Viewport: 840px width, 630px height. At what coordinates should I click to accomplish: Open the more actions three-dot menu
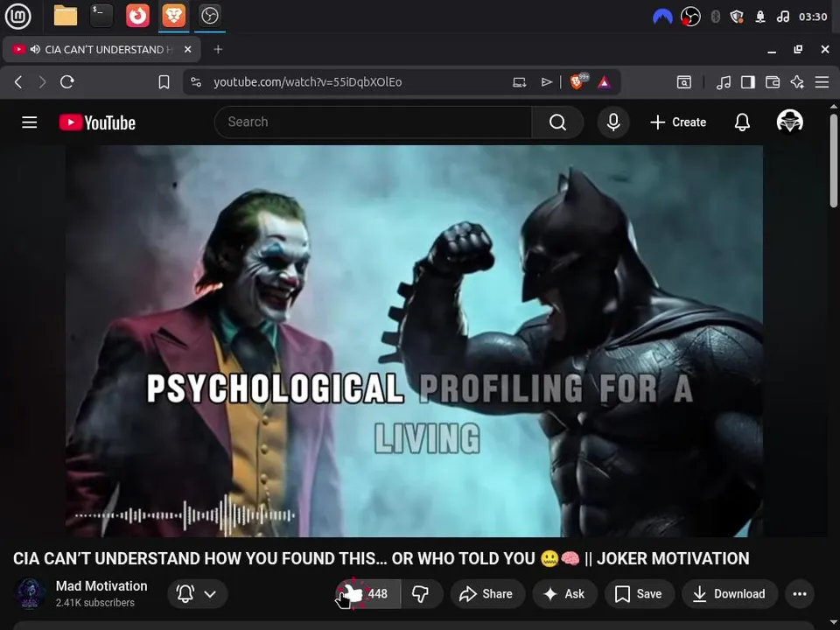pyautogui.click(x=799, y=593)
